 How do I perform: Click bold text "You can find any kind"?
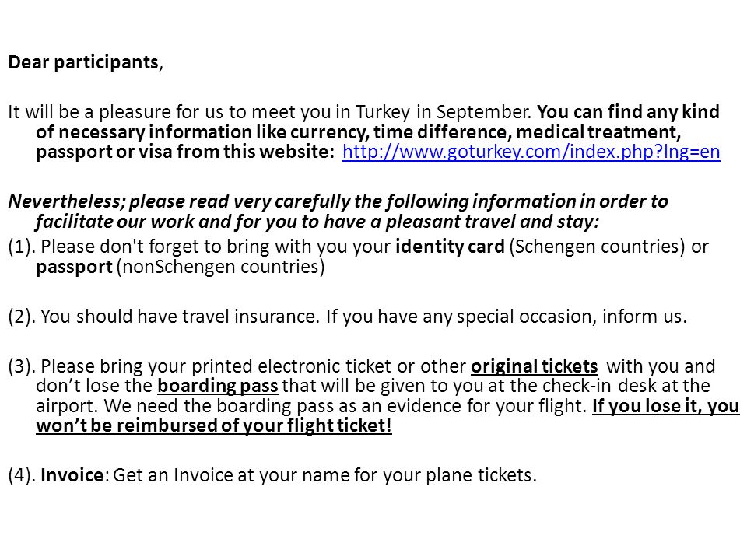coord(629,112)
